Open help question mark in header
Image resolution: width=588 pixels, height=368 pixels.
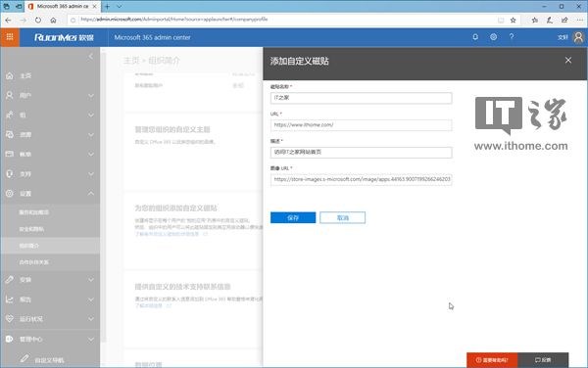click(x=512, y=36)
